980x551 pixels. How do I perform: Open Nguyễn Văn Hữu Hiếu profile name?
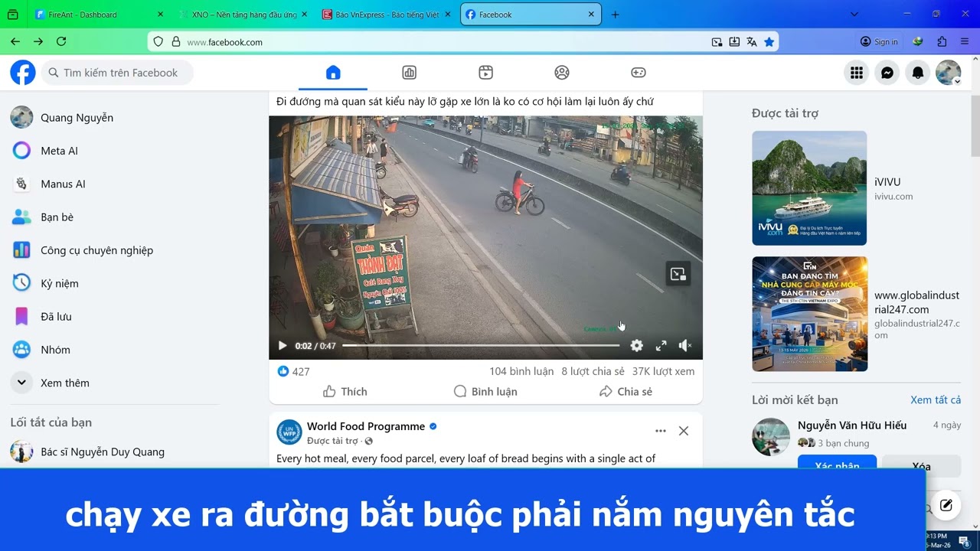(852, 425)
